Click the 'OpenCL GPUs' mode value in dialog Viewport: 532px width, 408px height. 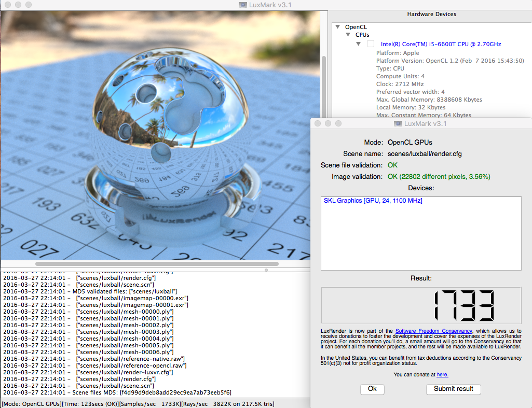(410, 143)
